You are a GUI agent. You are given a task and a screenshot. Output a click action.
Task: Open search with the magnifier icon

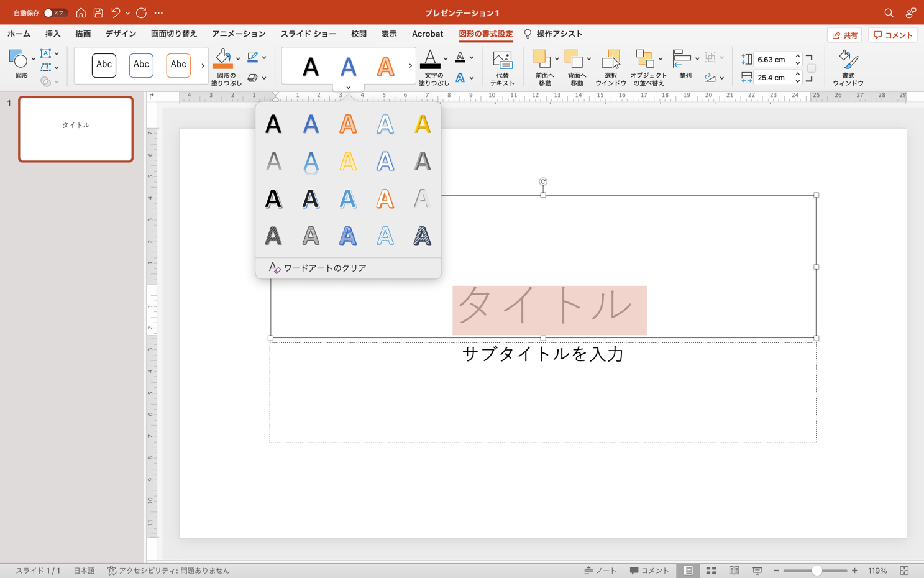[x=889, y=12]
